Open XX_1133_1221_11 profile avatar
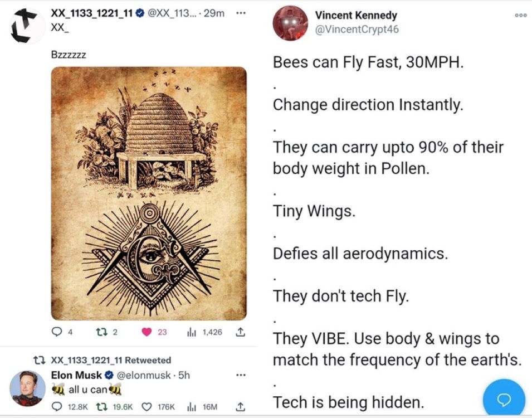Image resolution: width=532 pixels, height=418 pixels. pyautogui.click(x=28, y=26)
